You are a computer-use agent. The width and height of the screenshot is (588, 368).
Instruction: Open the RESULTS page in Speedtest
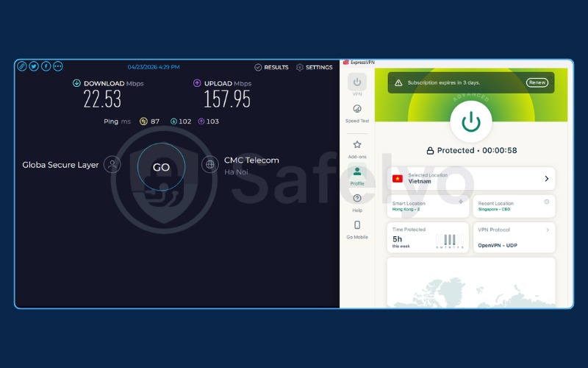(x=271, y=67)
